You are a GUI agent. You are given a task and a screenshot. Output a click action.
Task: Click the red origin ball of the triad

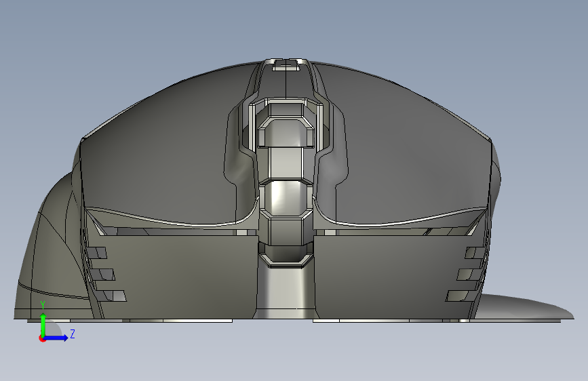(x=42, y=338)
